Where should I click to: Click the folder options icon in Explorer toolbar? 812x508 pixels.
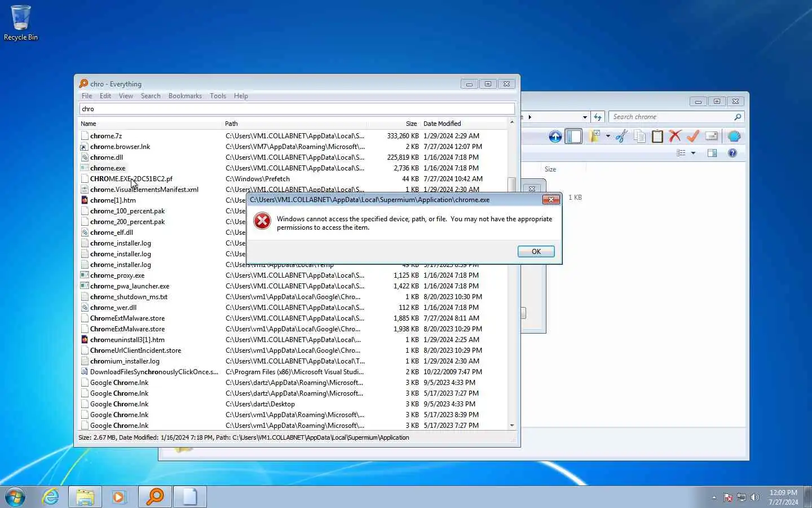[x=594, y=136]
